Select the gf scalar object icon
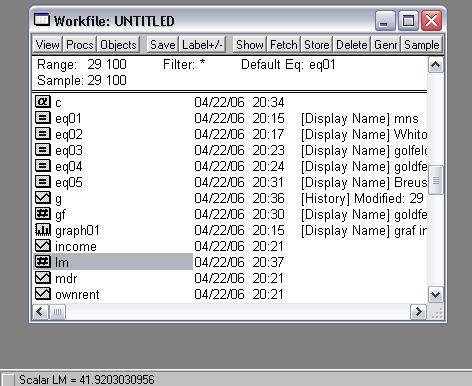The height and width of the screenshot is (386, 472). pyautogui.click(x=43, y=213)
